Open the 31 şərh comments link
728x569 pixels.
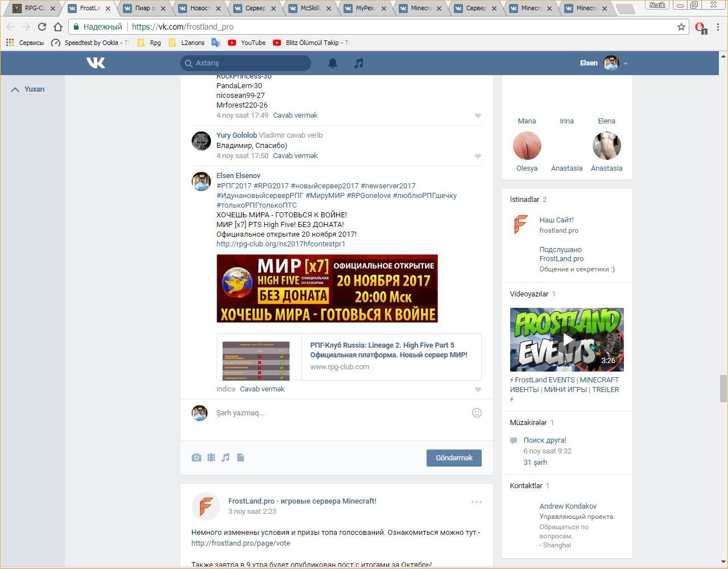point(535,462)
